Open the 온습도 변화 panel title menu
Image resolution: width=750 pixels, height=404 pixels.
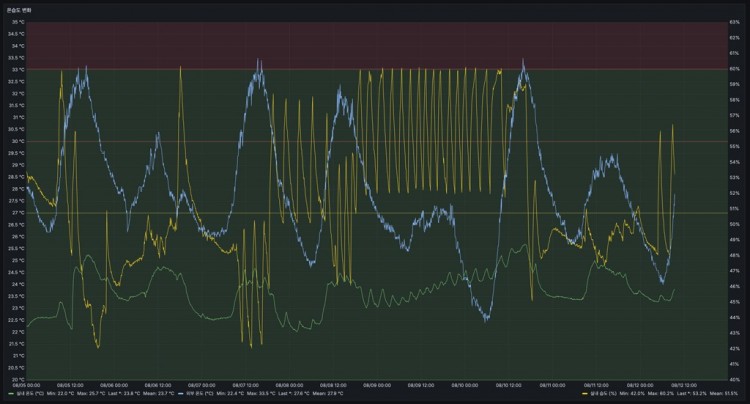click(x=20, y=8)
